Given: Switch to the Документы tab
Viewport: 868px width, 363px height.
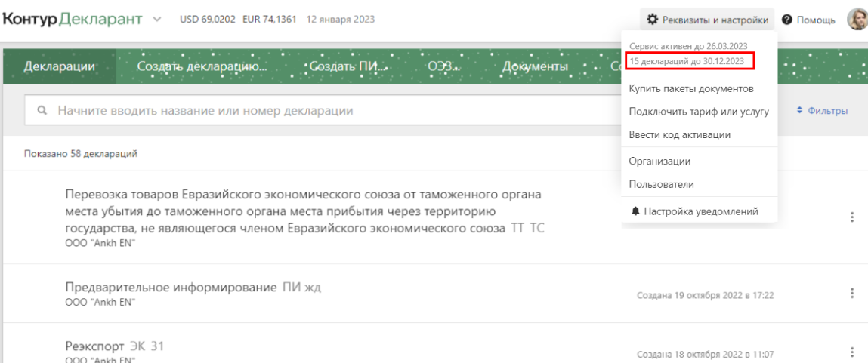Looking at the screenshot, I should pos(535,66).
